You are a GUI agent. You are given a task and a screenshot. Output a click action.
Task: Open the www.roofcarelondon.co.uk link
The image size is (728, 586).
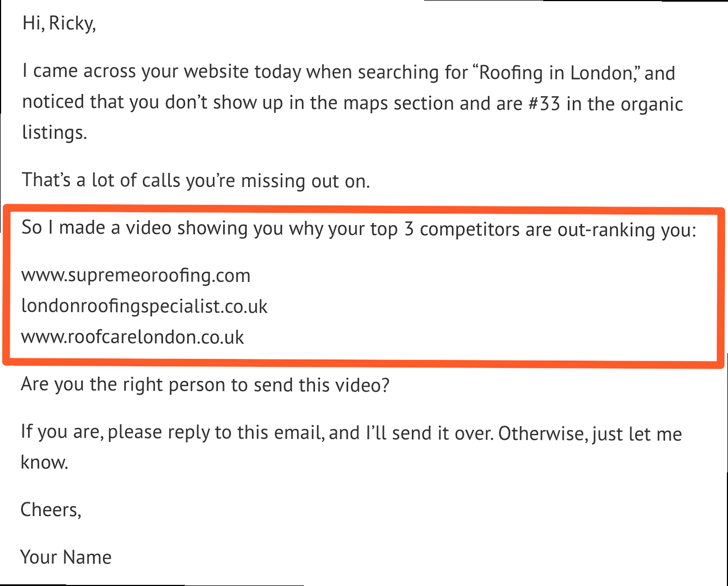132,337
